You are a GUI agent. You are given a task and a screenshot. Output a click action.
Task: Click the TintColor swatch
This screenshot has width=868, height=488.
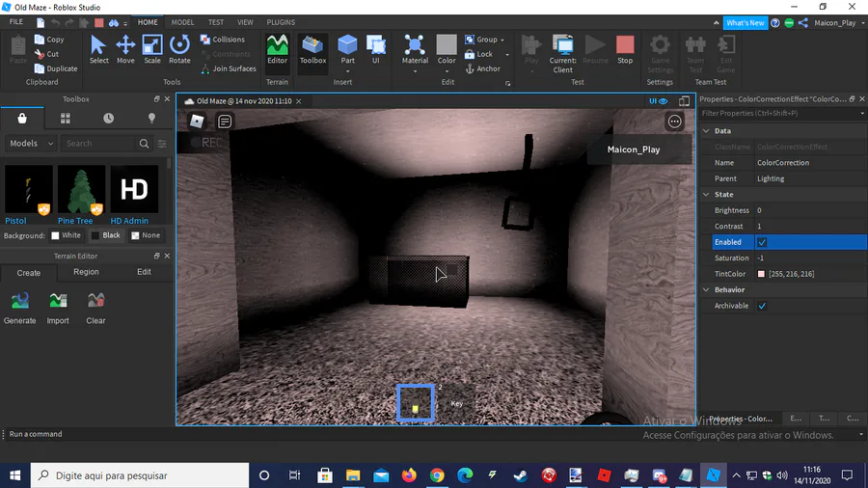tap(761, 274)
